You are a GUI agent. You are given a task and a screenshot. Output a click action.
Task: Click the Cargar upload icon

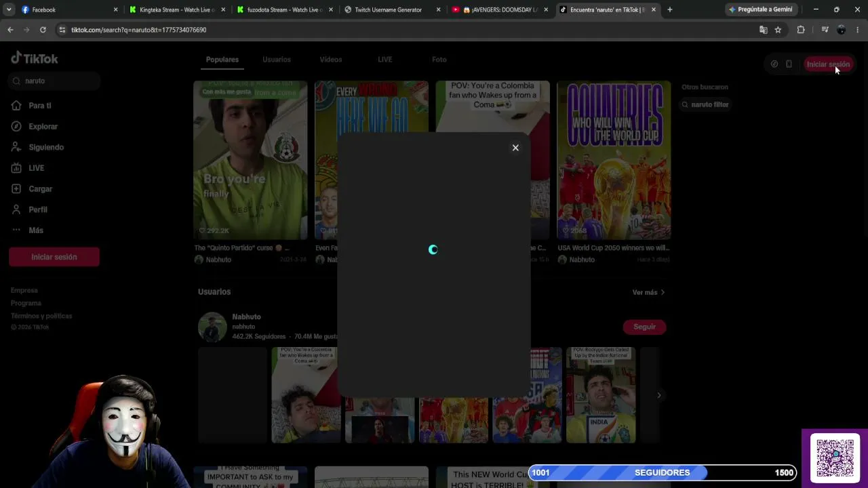coord(16,189)
